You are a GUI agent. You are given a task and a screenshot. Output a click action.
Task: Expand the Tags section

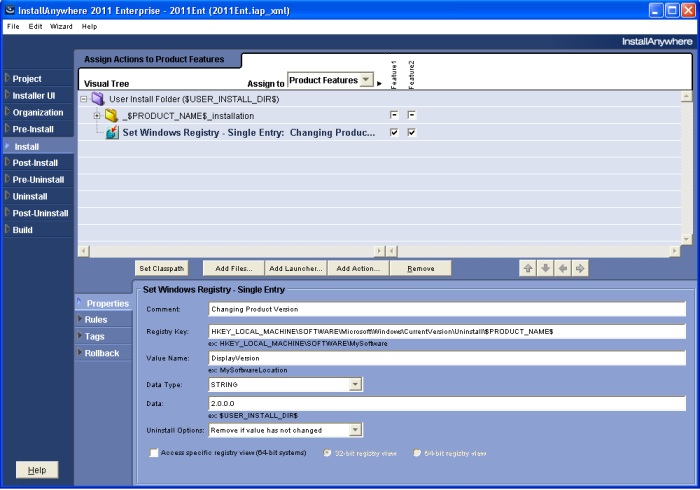[x=95, y=336]
